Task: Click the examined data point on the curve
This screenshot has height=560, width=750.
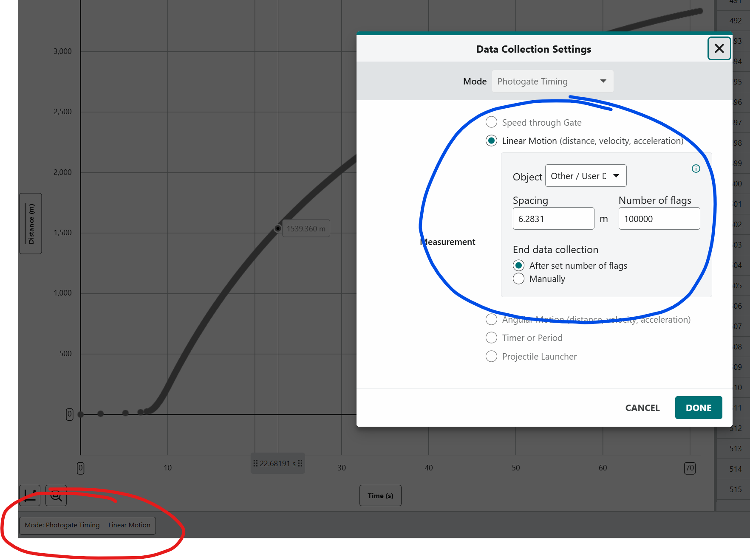Action: click(x=277, y=228)
